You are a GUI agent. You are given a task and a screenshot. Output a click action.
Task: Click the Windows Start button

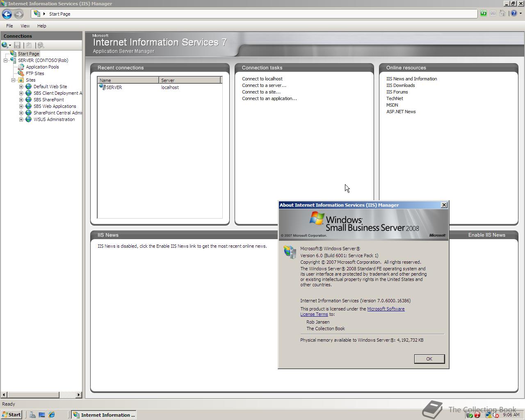click(11, 415)
